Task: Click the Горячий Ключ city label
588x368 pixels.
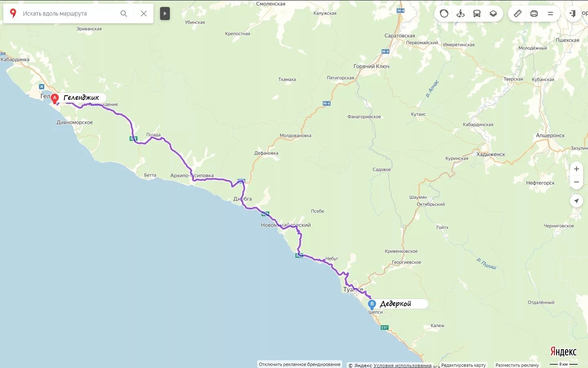Action: click(372, 66)
